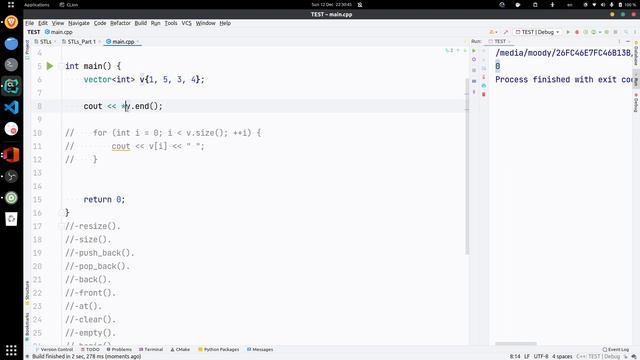Open the File menu
The width and height of the screenshot is (640, 360).
(x=30, y=23)
